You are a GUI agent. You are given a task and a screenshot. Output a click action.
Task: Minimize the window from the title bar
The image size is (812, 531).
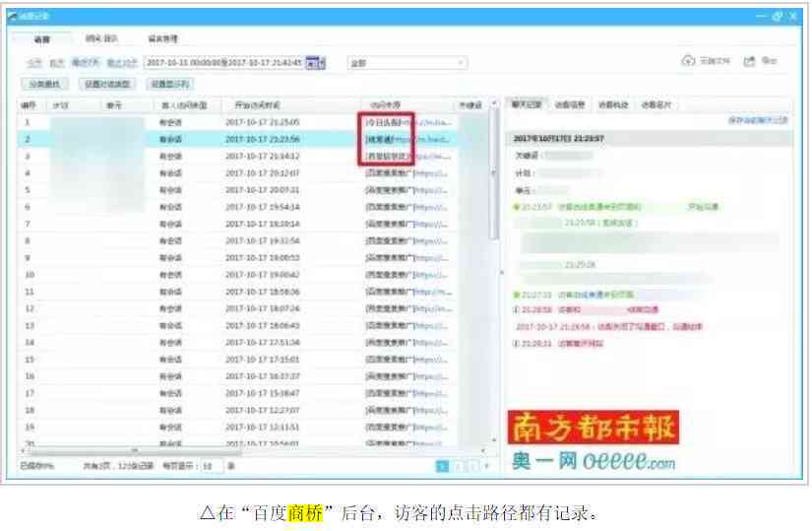point(760,16)
